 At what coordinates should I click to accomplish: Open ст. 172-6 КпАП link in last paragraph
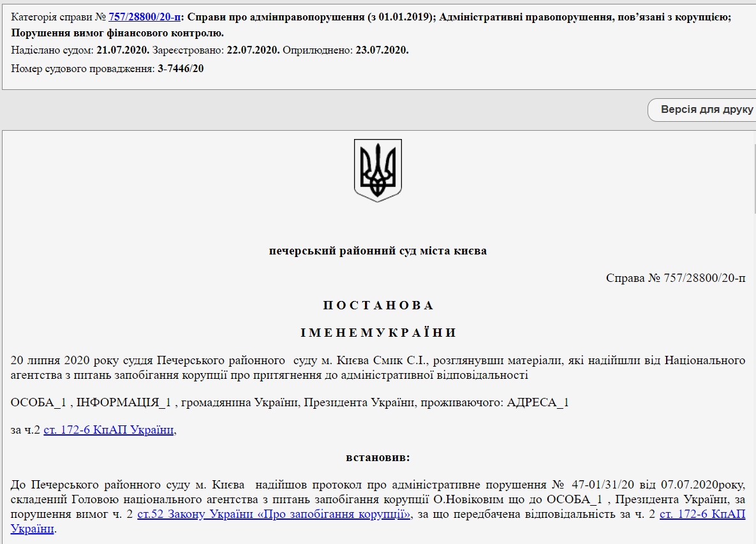702,514
